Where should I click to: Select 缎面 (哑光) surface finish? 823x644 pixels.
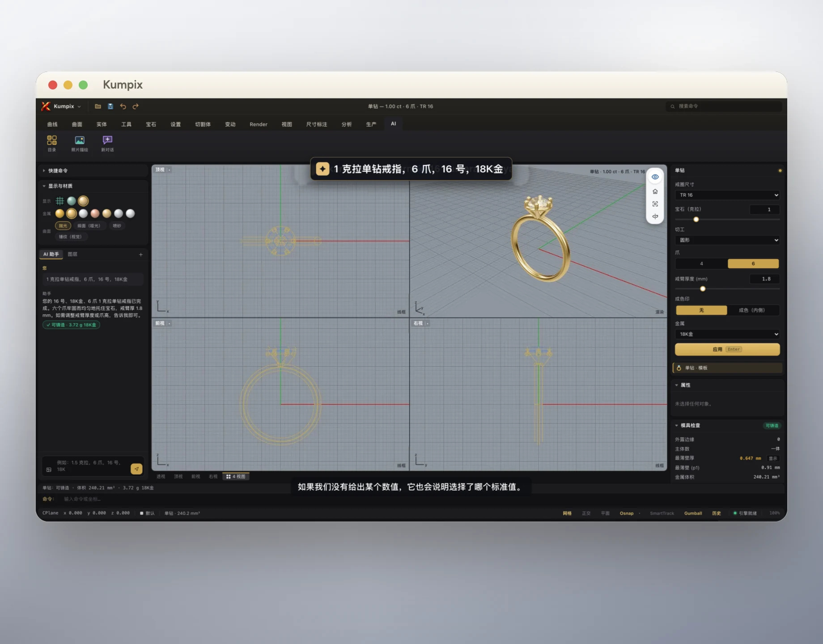(x=89, y=226)
